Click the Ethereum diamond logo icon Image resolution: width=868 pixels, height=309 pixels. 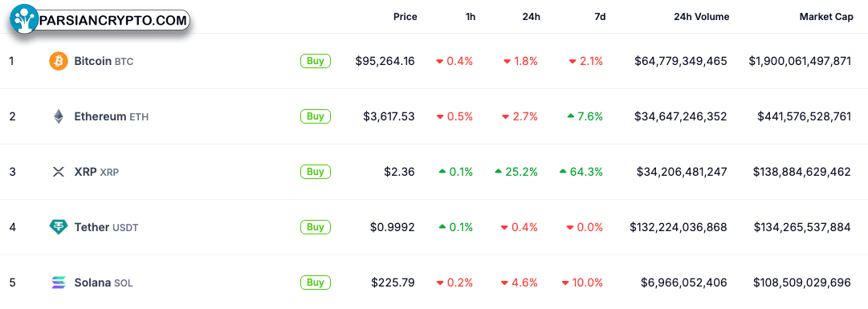tap(58, 116)
